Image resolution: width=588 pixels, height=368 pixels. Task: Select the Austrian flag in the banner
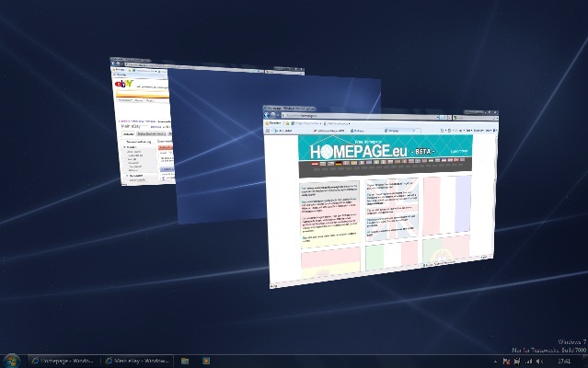pyautogui.click(x=315, y=164)
